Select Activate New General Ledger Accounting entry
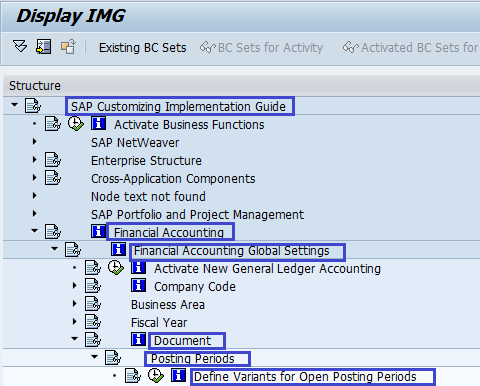 point(267,269)
